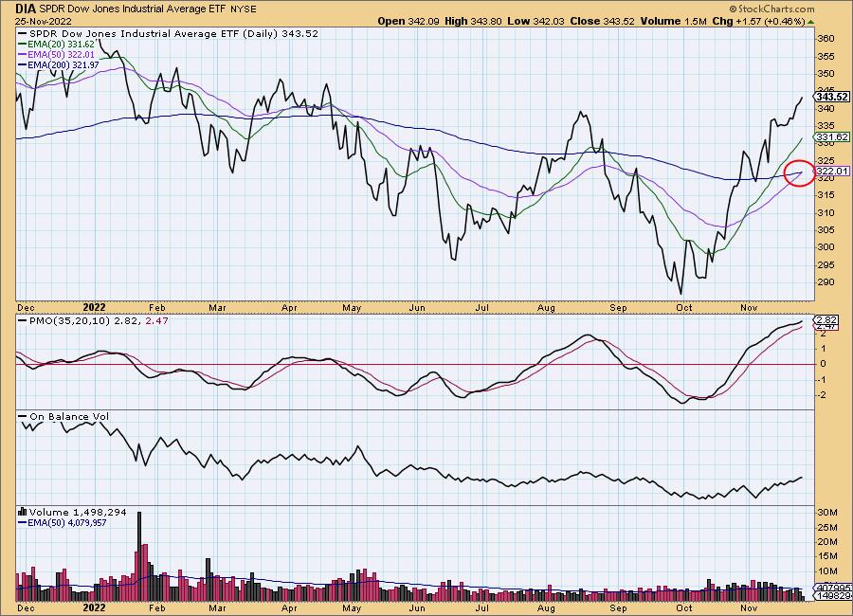Click the 305 price axis label
853x616 pixels.
tap(826, 229)
